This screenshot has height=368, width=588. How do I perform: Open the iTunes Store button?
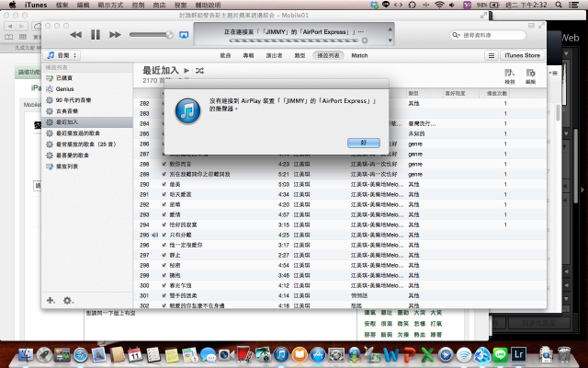(523, 55)
